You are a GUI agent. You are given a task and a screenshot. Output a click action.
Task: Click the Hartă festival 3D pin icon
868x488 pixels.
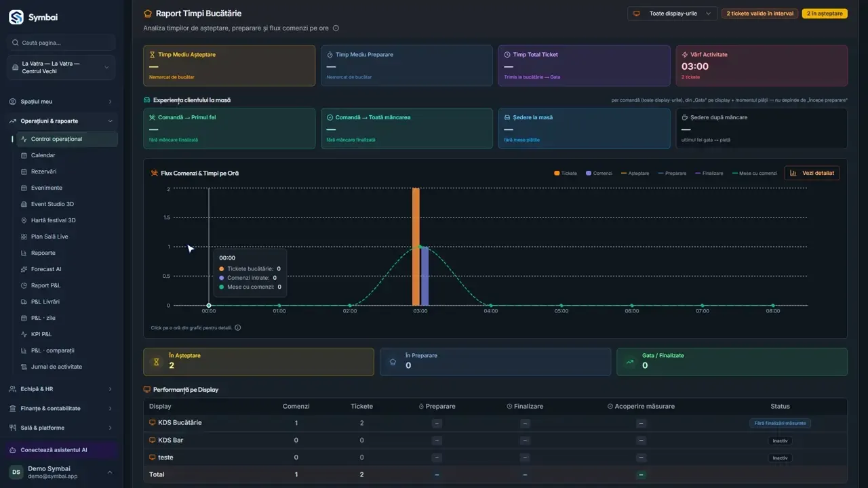(24, 220)
